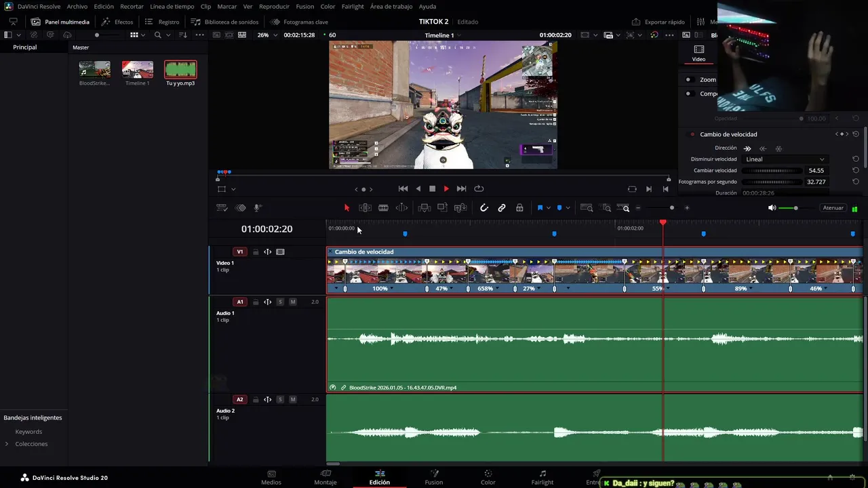This screenshot has width=868, height=488.
Task: Open the flag color dropdown arrow
Action: (548, 208)
